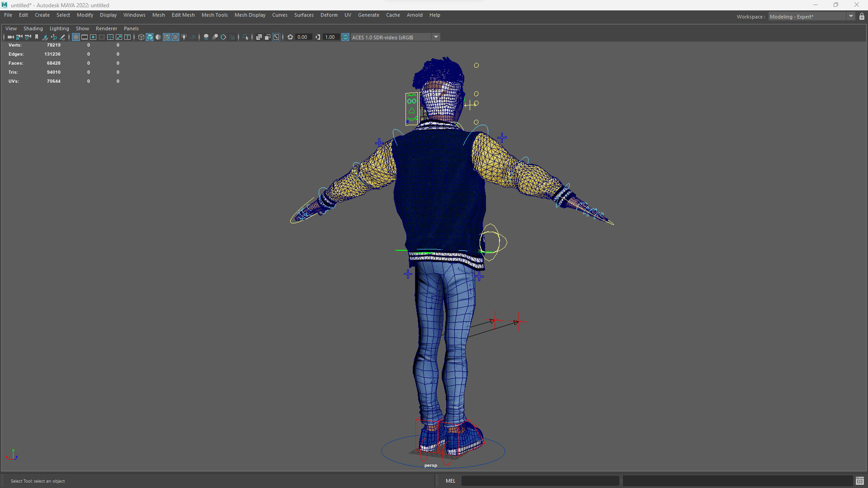Toggle Wireframe on Shaded icon
The image size is (868, 488).
pyautogui.click(x=167, y=37)
